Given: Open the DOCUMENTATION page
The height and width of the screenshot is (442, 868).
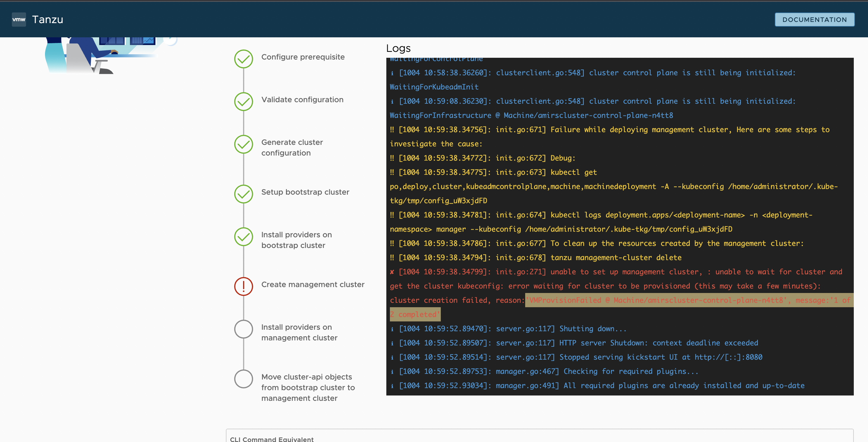Looking at the screenshot, I should tap(814, 19).
